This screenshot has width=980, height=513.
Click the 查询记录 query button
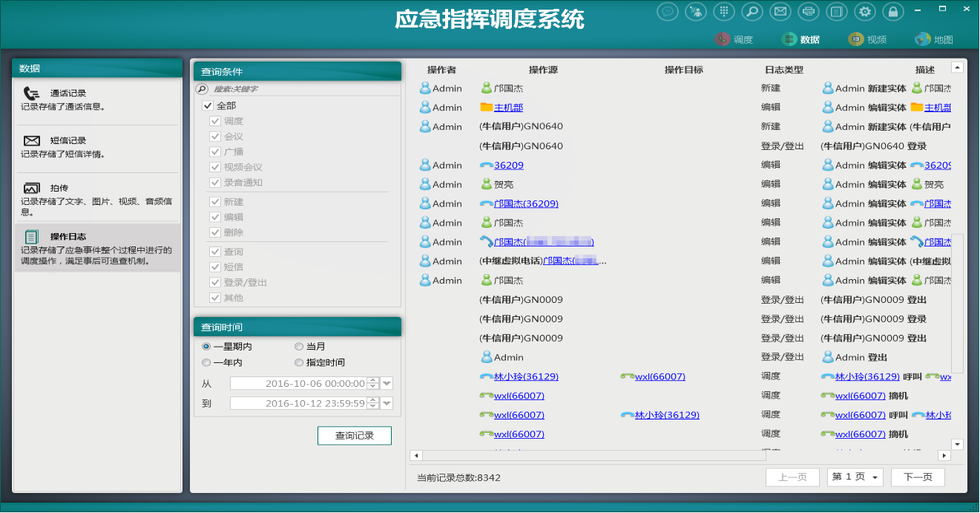pyautogui.click(x=354, y=436)
